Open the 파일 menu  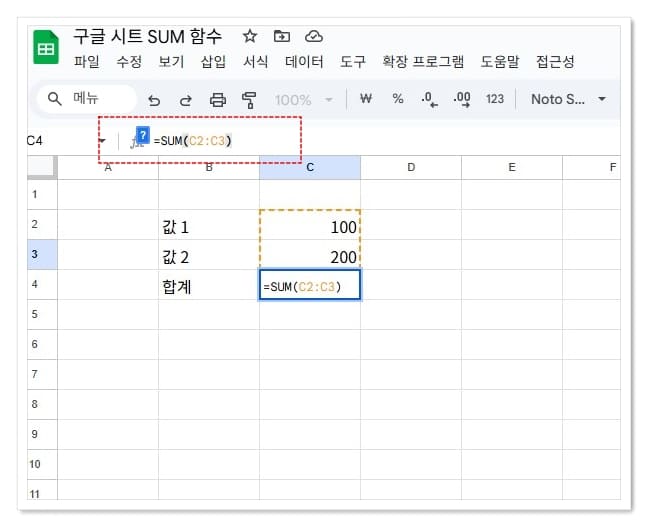(86, 62)
